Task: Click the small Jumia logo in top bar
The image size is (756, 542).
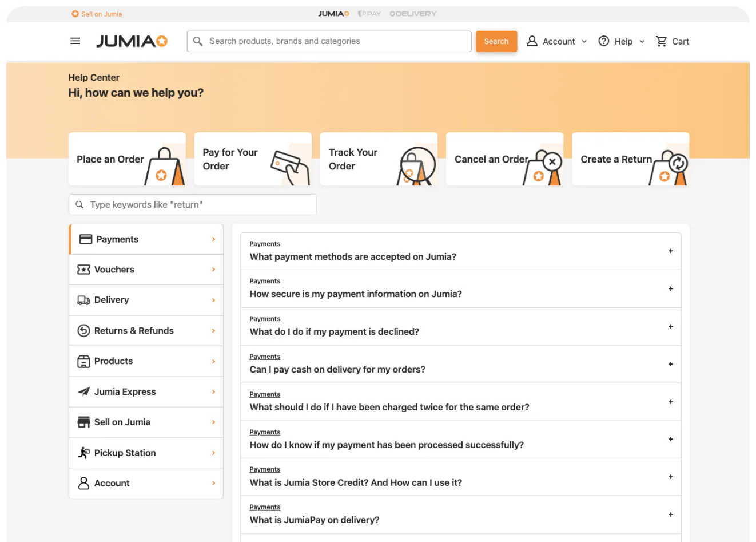Action: [x=333, y=14]
